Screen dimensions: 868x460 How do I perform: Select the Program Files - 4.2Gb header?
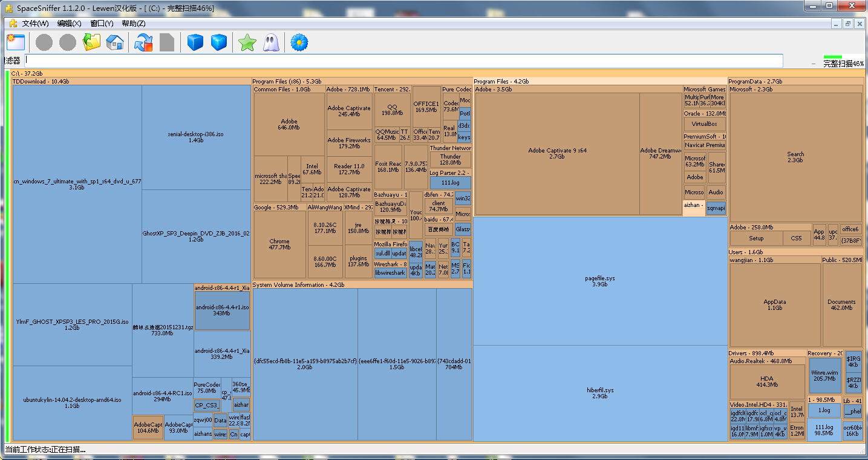[599, 81]
